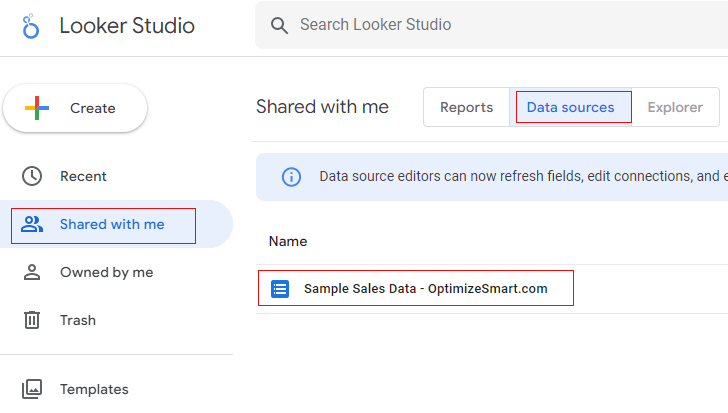
Task: Open the Trash label in sidebar
Action: pyautogui.click(x=78, y=320)
